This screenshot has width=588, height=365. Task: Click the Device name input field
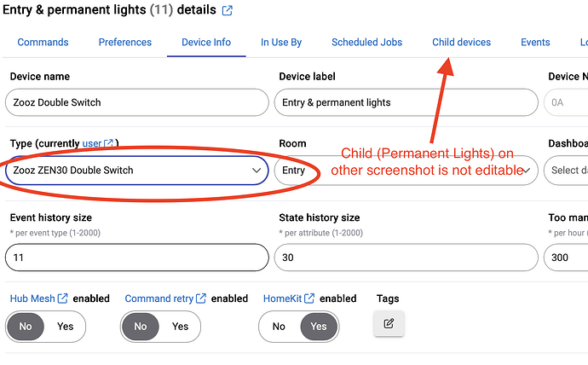tap(136, 102)
